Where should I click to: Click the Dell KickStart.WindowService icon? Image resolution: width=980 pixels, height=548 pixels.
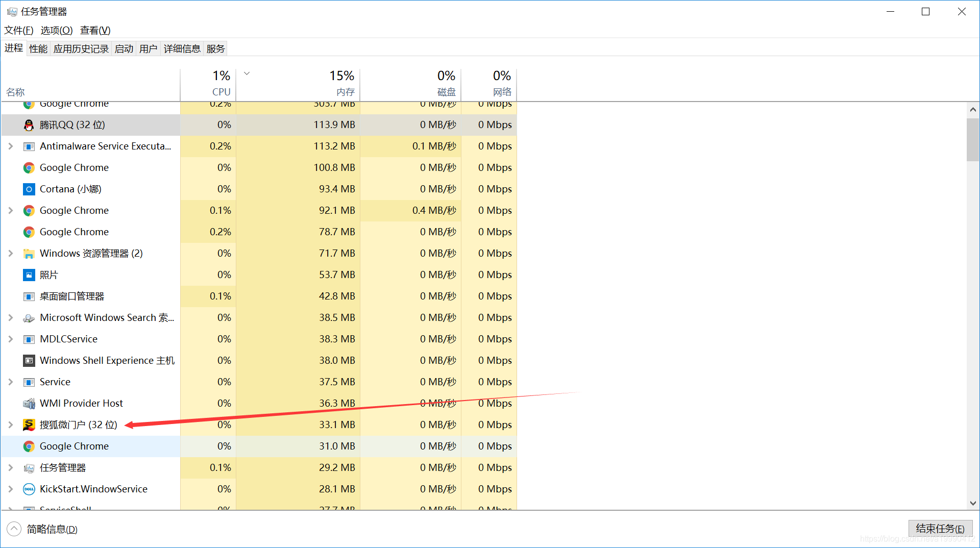pos(29,489)
